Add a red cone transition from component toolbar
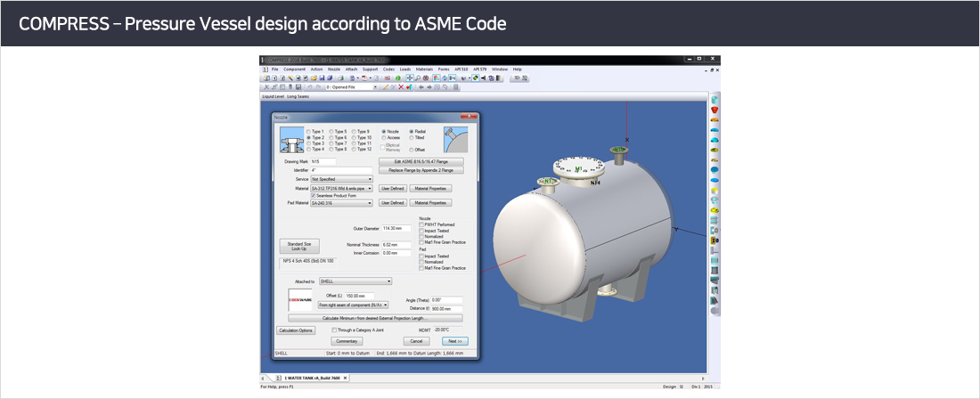 click(x=715, y=110)
